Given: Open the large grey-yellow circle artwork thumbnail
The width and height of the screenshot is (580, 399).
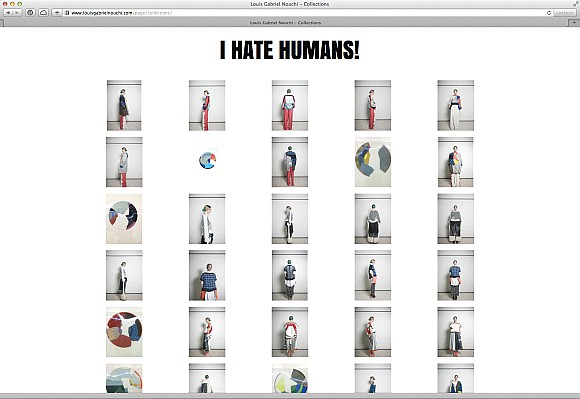Looking at the screenshot, I should tap(372, 162).
